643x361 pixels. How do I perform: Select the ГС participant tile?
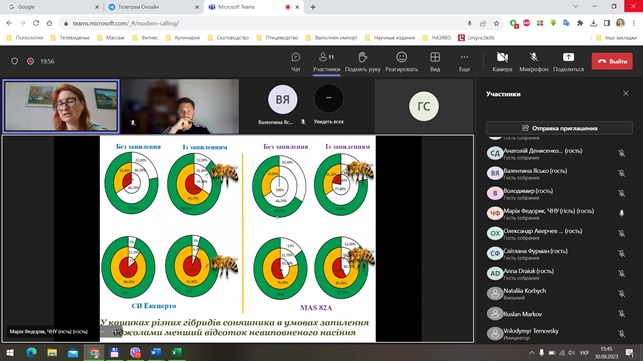424,106
